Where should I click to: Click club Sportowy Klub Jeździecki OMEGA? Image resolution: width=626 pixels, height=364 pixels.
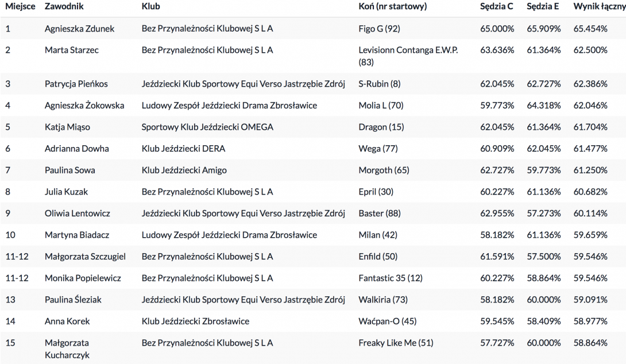click(207, 127)
